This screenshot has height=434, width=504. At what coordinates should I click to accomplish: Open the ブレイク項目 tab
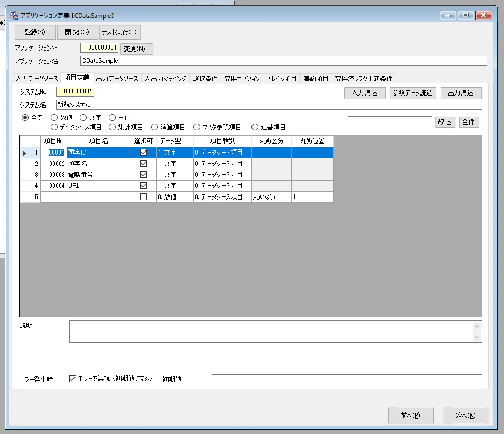pos(281,78)
